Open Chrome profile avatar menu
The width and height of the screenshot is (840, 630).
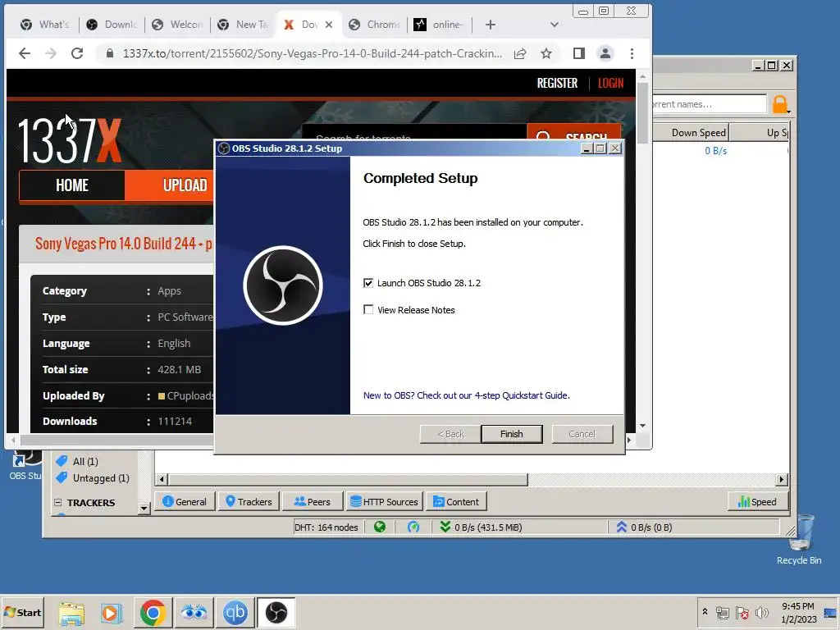(605, 53)
